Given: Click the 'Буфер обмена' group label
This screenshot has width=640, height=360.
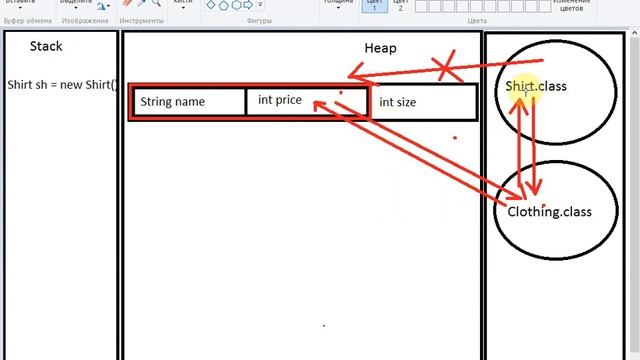Looking at the screenshot, I should 27,21.
